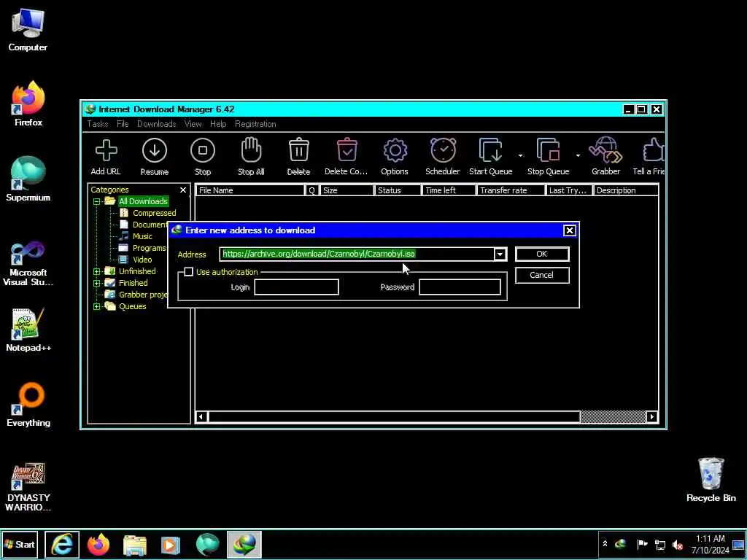Click the File Explorer taskbar icon
Screen dimensions: 747x560
(135, 544)
